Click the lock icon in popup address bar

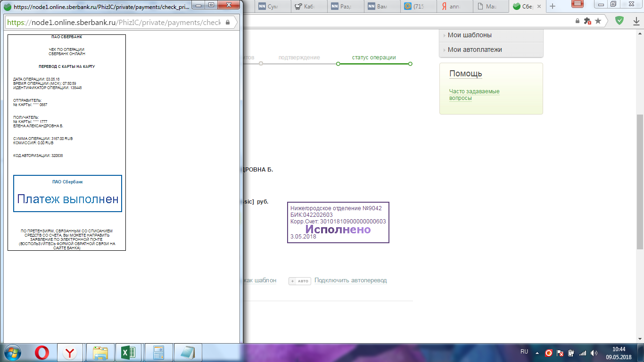(228, 22)
